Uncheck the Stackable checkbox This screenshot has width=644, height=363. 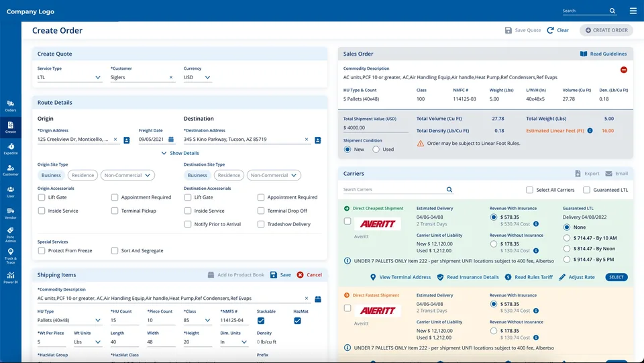point(261,321)
